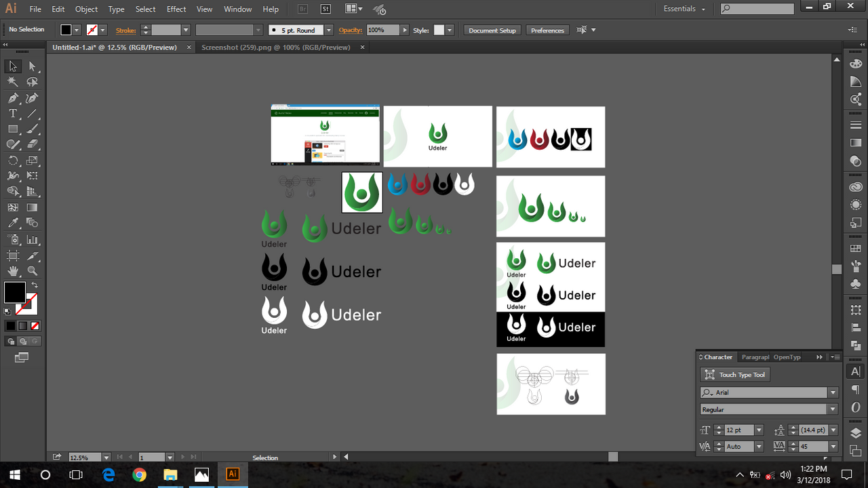Select the Gradient tool
The image size is (868, 488).
tap(32, 207)
